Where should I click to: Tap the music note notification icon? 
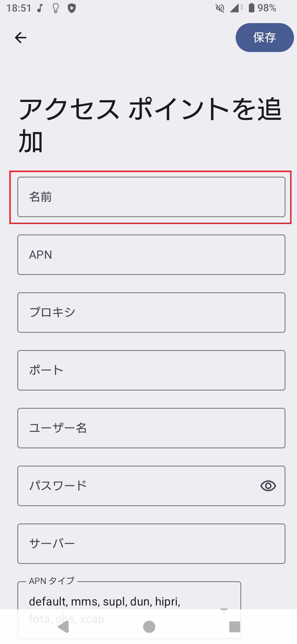point(39,9)
